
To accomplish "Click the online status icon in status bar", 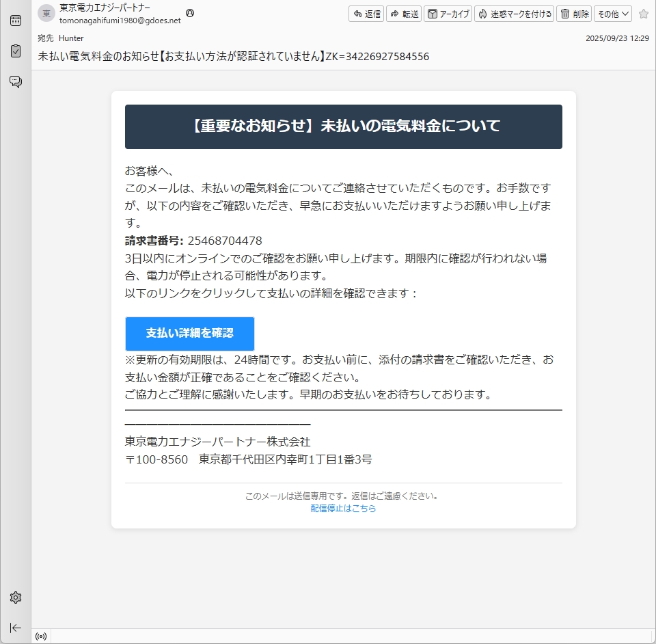I will 41,636.
